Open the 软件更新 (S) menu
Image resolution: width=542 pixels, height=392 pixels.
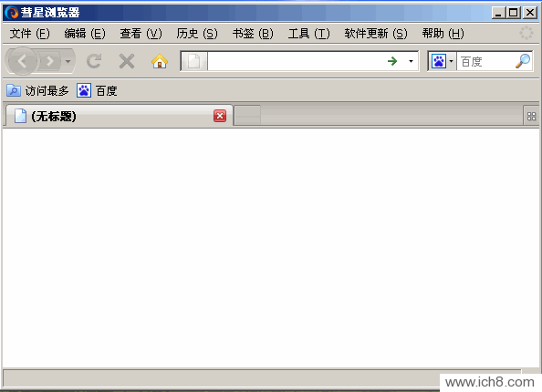[x=376, y=34]
